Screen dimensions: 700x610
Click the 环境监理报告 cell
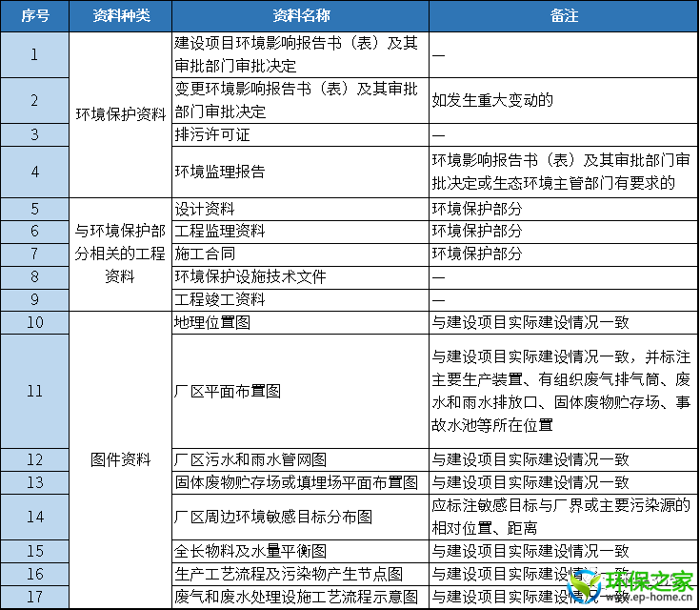click(x=220, y=172)
